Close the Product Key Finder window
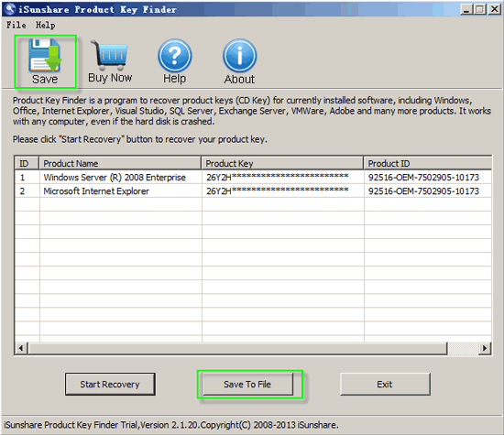 (494, 9)
